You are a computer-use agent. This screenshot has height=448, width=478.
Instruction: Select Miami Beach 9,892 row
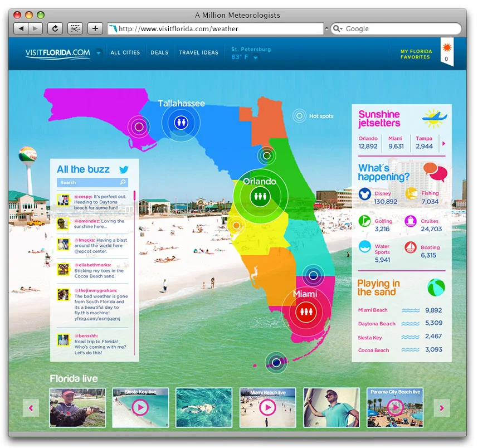click(x=400, y=310)
